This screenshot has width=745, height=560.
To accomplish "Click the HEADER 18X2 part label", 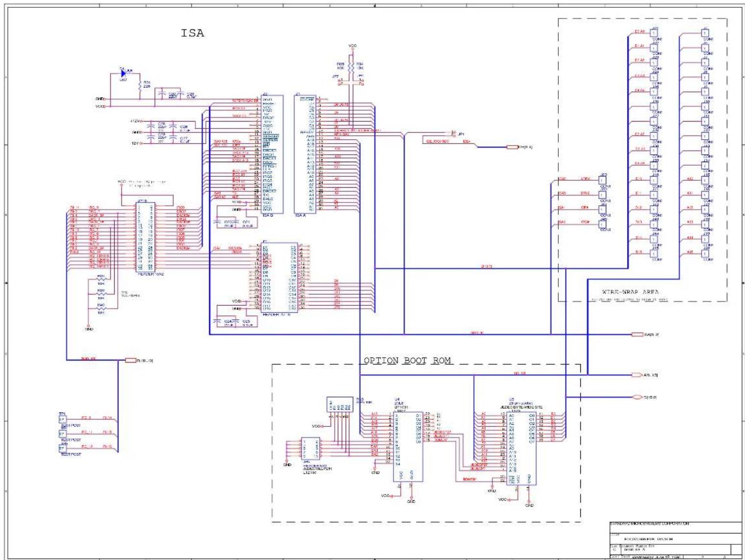I will pyautogui.click(x=151, y=274).
